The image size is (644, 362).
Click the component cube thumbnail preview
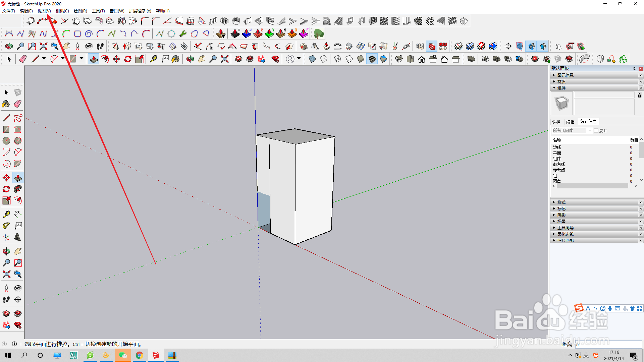[562, 103]
